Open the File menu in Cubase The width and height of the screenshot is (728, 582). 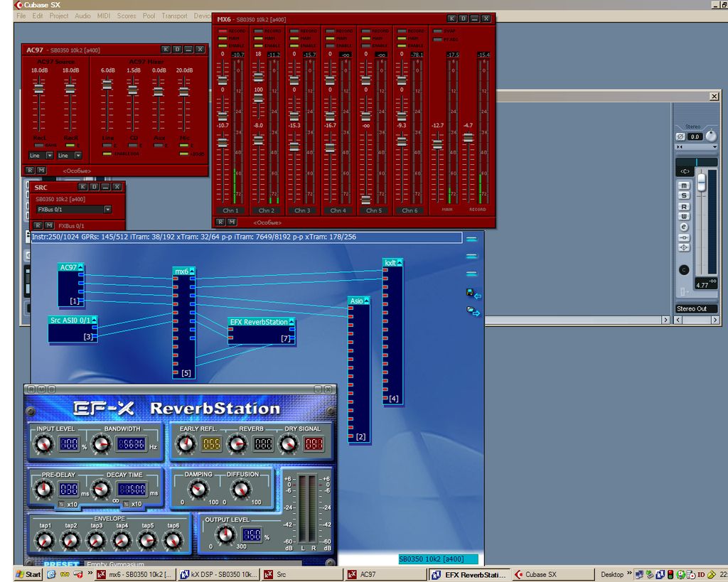(x=21, y=16)
